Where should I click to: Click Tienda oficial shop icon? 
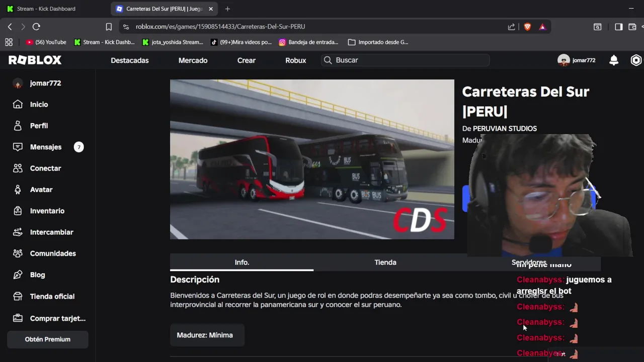point(18,296)
